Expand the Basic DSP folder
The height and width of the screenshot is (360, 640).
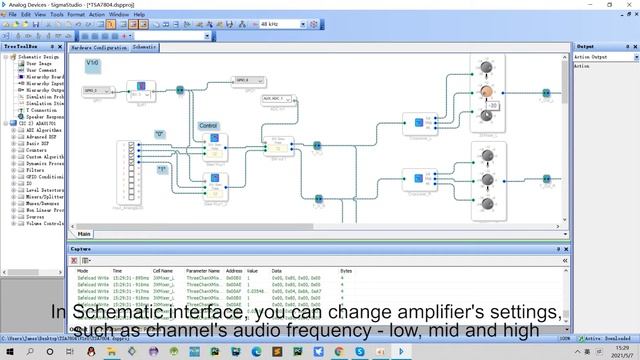click(x=13, y=143)
